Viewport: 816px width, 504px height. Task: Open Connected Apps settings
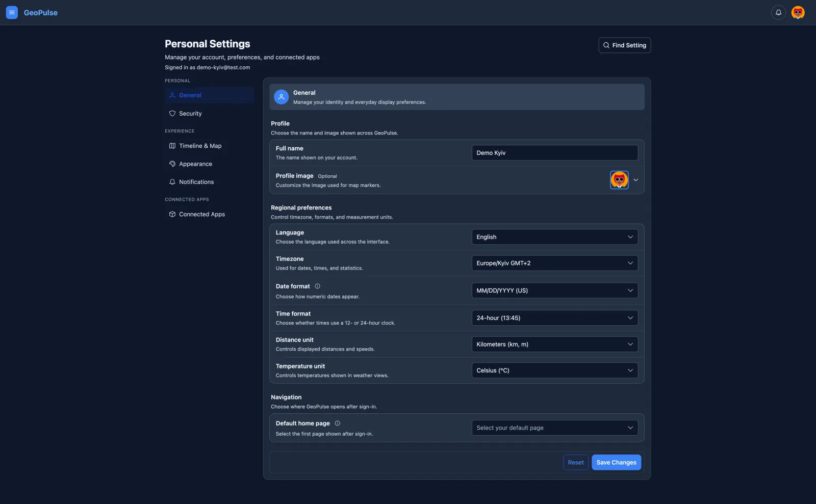coord(209,215)
